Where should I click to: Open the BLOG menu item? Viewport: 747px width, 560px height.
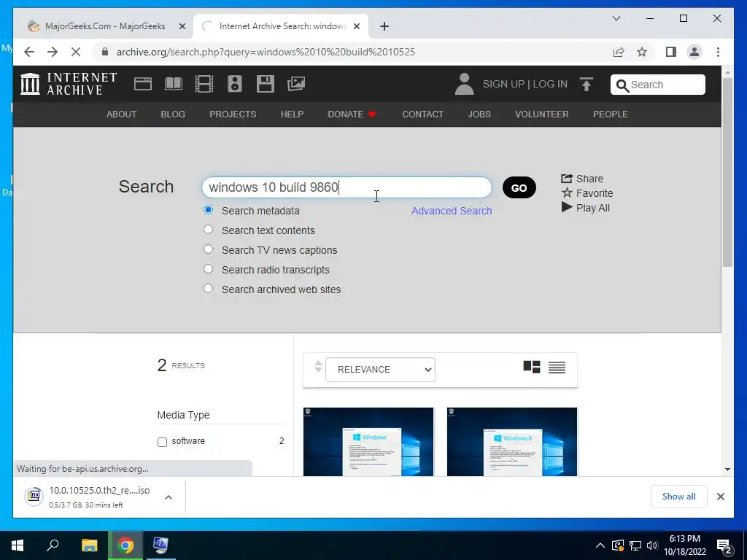[173, 114]
